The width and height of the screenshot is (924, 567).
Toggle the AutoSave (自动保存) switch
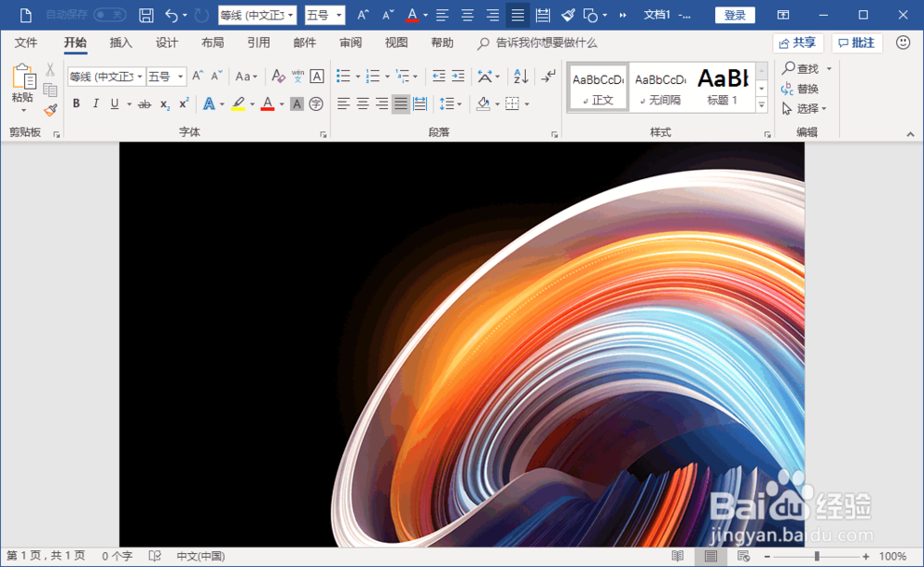click(110, 15)
